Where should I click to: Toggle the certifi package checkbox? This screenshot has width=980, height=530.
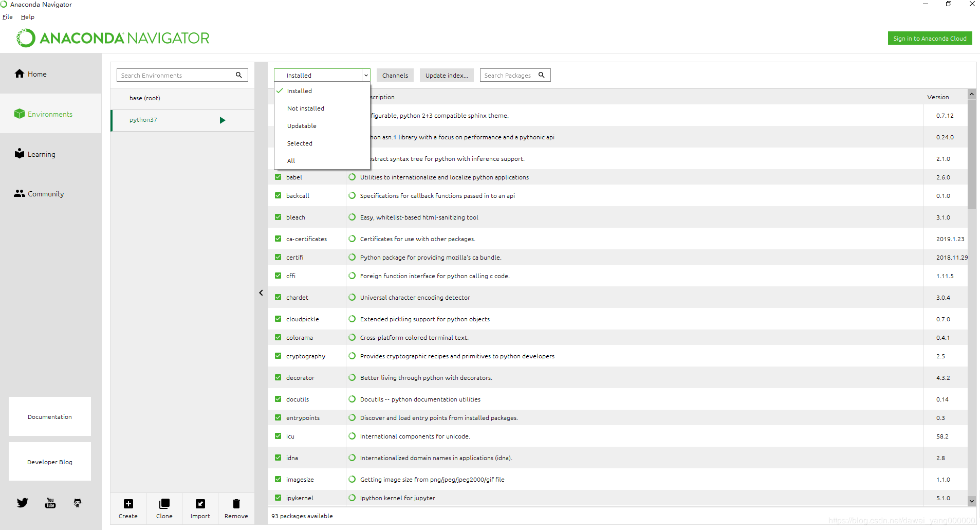278,257
